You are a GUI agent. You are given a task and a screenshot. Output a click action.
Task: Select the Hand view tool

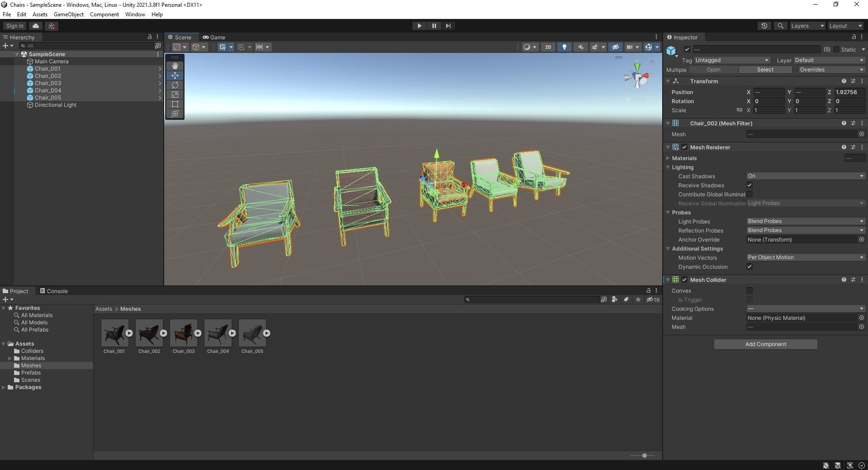[175, 66]
